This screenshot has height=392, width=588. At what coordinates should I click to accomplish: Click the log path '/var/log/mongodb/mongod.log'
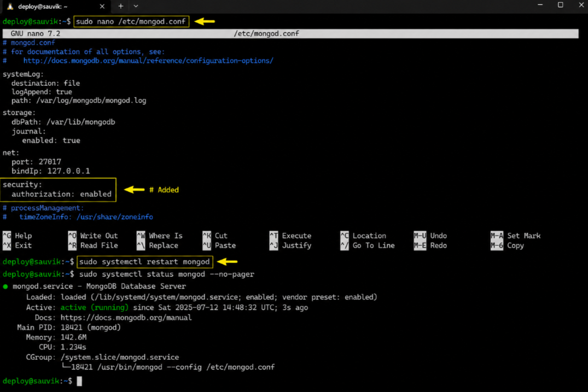(91, 101)
